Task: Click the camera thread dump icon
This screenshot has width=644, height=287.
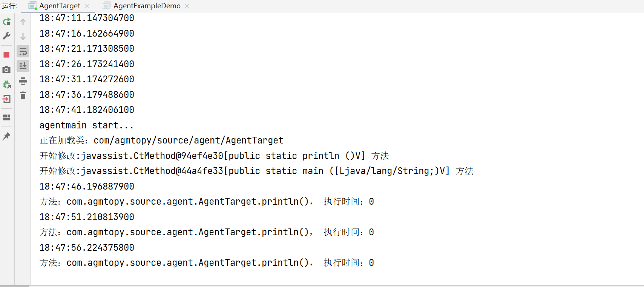Action: [6, 69]
